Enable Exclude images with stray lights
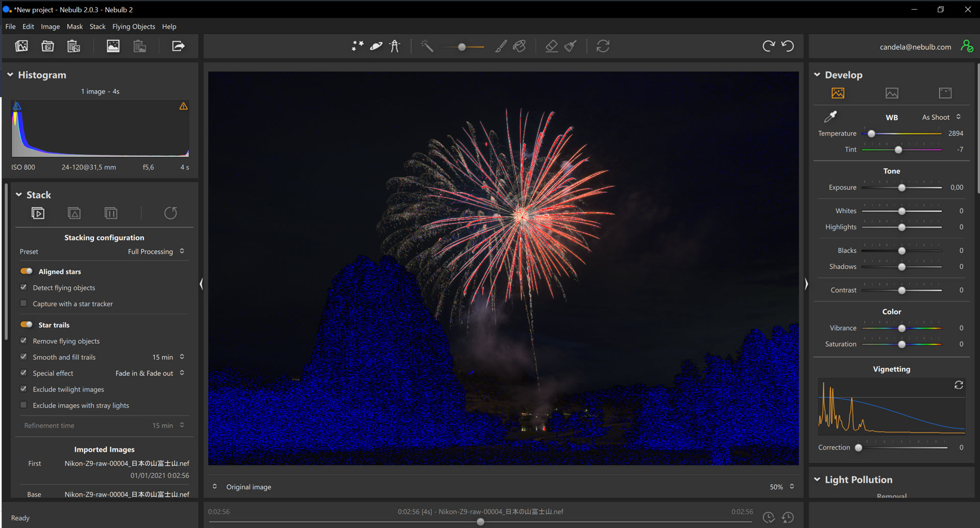The height and width of the screenshot is (528, 980). point(23,406)
